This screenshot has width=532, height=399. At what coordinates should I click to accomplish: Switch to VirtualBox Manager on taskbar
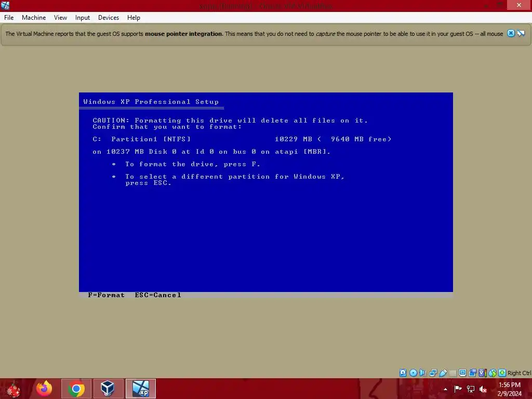(108, 389)
